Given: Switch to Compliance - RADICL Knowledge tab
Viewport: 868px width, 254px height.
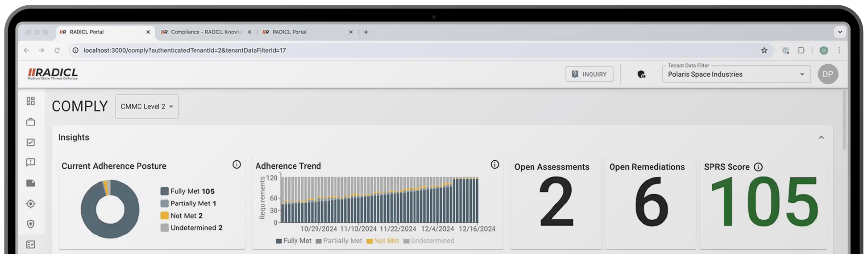Looking at the screenshot, I should 205,32.
